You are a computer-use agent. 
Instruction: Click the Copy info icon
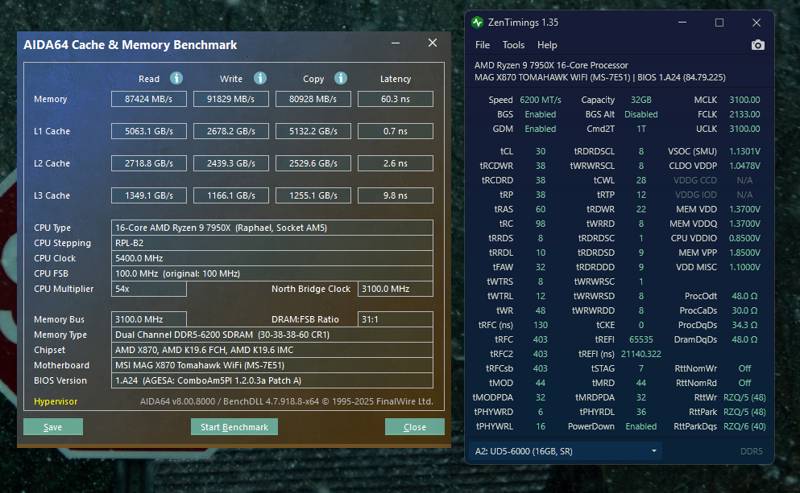(x=341, y=78)
